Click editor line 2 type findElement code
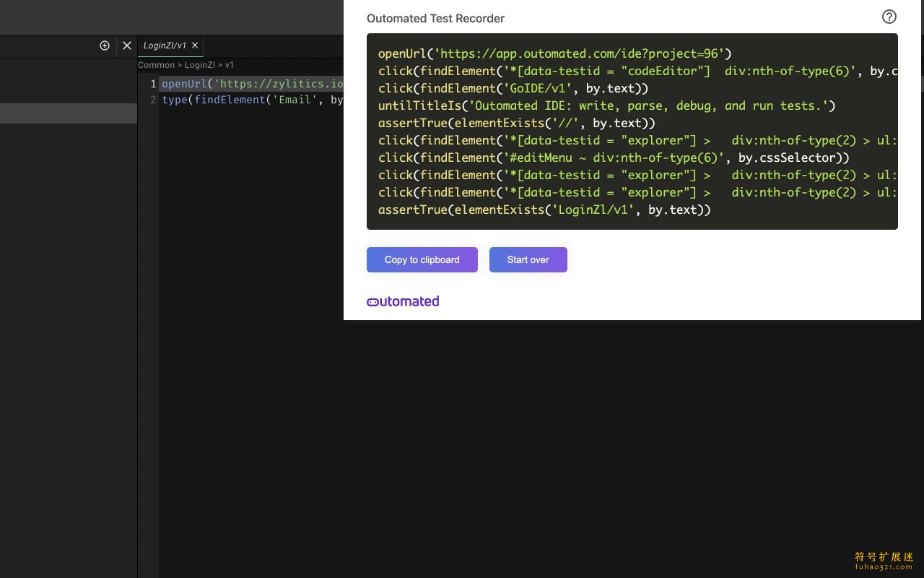 (252, 100)
